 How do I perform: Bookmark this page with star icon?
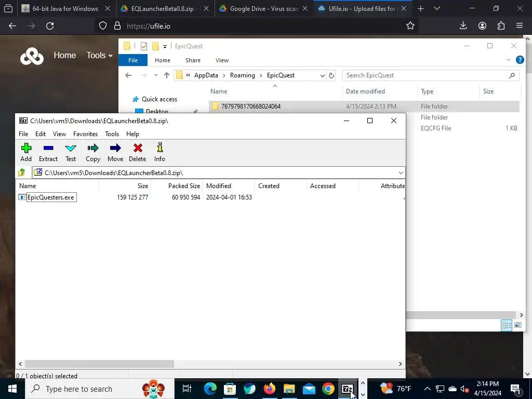click(x=410, y=26)
